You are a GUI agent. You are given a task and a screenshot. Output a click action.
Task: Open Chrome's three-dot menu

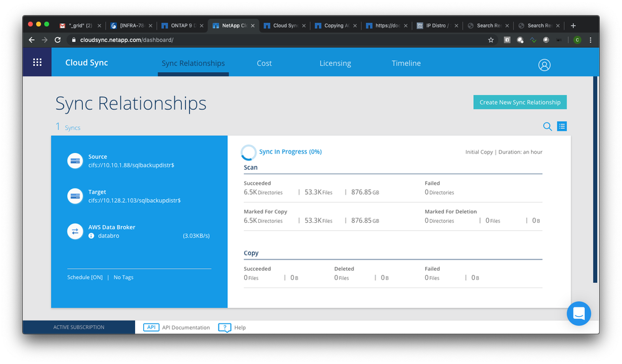click(x=590, y=40)
